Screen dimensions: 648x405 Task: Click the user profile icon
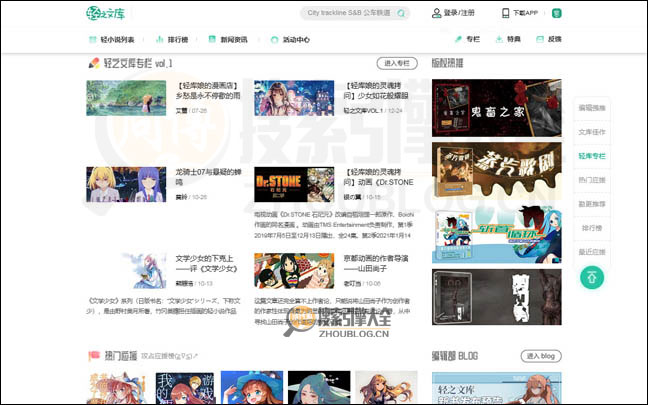click(x=436, y=13)
